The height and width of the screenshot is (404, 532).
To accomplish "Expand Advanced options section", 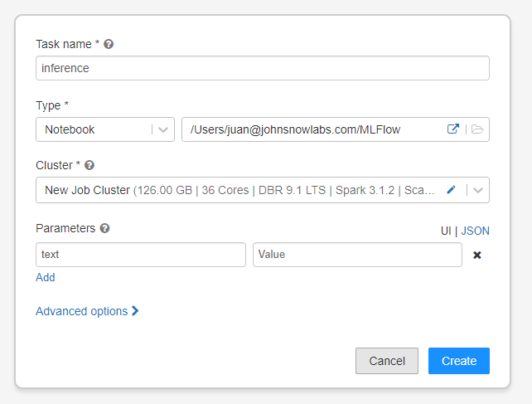I will pyautogui.click(x=87, y=311).
